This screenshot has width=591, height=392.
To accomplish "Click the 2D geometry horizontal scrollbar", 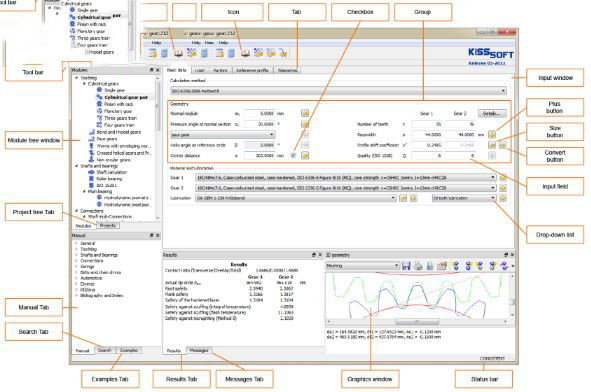I will 417,322.
